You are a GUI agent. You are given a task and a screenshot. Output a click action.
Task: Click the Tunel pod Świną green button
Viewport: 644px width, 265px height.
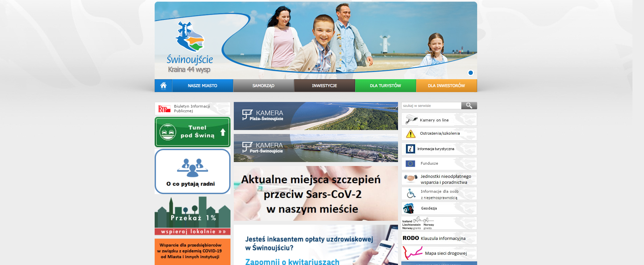coord(193,132)
